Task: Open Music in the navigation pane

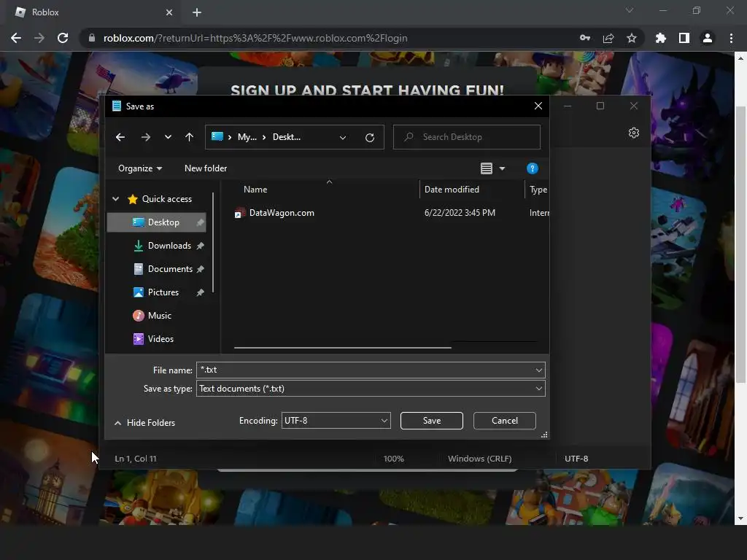Action: [159, 316]
